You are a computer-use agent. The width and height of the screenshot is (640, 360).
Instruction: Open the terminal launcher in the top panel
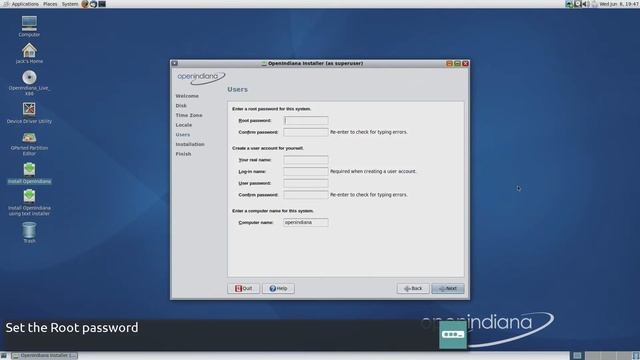point(102,4)
